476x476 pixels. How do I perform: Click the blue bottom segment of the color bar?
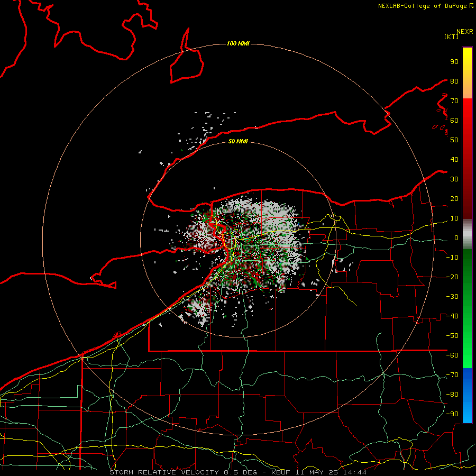tap(467, 396)
